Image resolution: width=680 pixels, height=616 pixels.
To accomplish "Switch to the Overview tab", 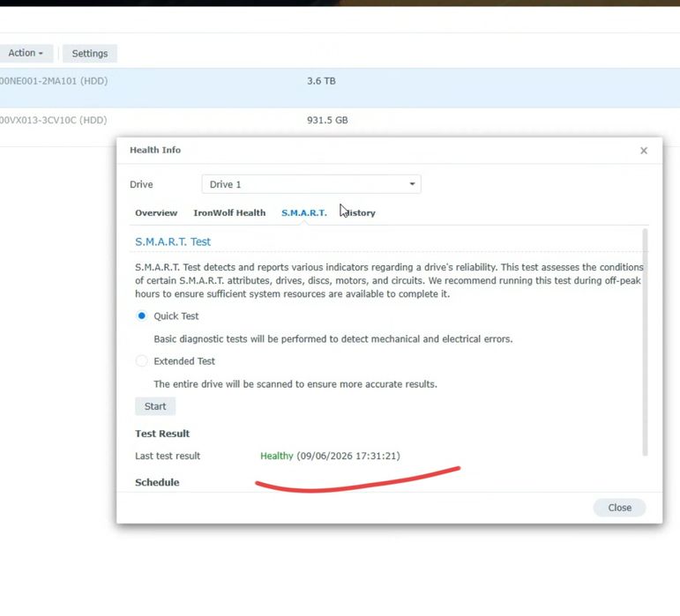I will pyautogui.click(x=156, y=212).
